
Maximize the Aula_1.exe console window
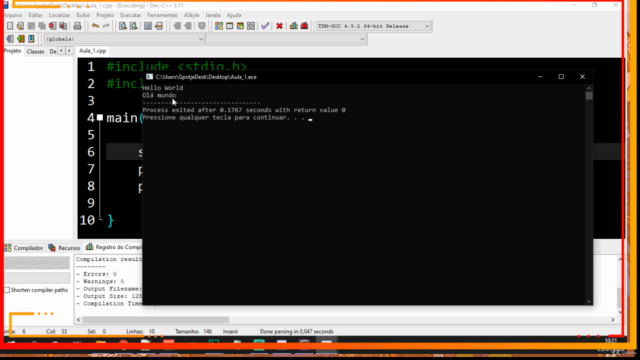561,77
